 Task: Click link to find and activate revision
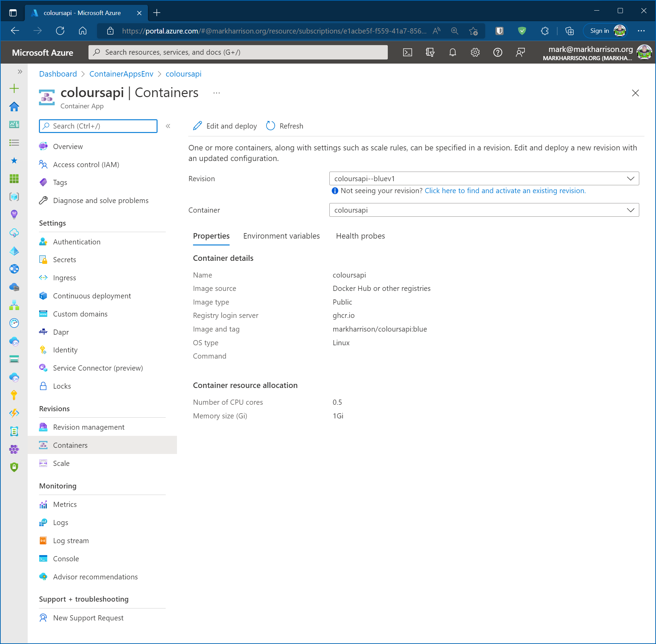tap(505, 191)
